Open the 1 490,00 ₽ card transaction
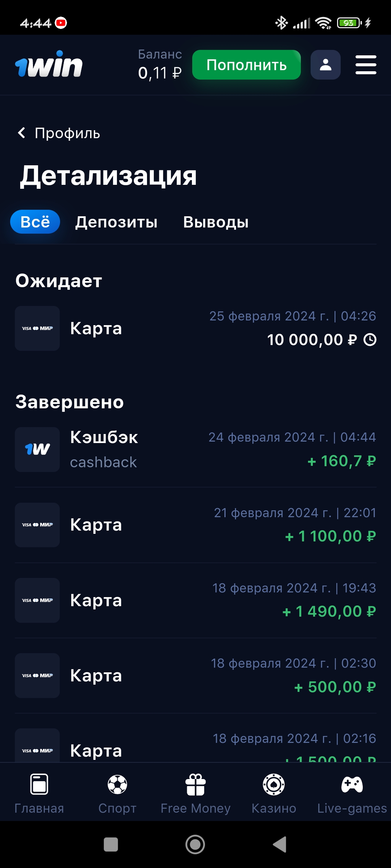This screenshot has height=868, width=391. click(195, 600)
